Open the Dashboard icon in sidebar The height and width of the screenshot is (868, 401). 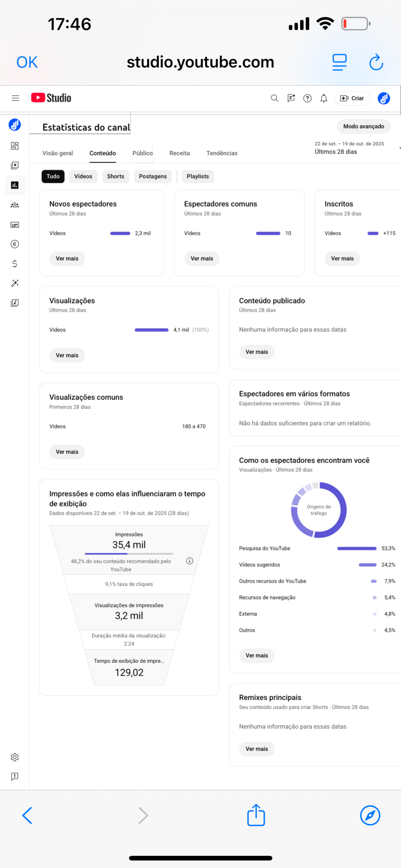click(x=15, y=146)
